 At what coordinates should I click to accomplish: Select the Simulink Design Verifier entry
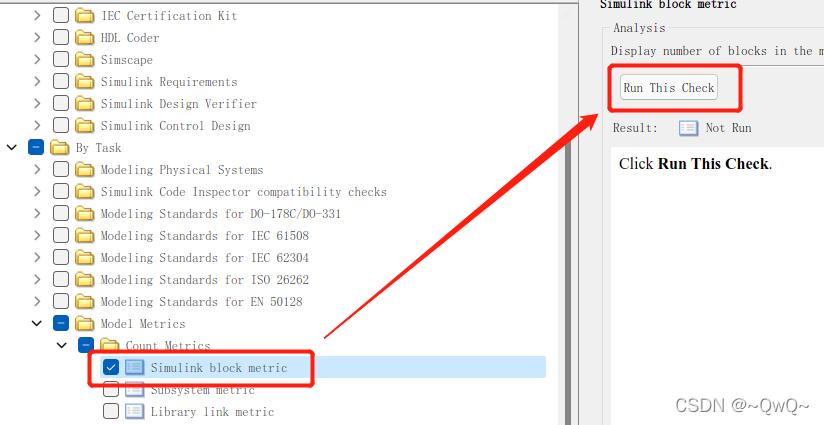pos(179,104)
